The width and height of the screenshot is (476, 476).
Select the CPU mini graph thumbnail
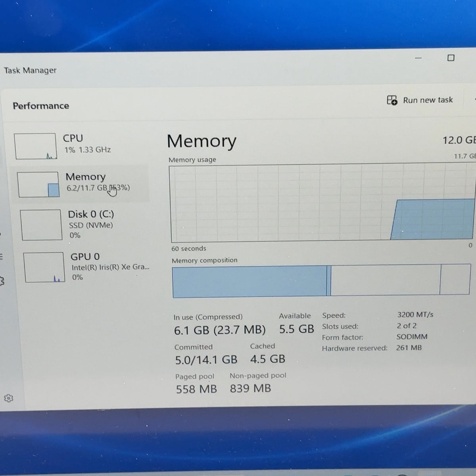(x=35, y=146)
